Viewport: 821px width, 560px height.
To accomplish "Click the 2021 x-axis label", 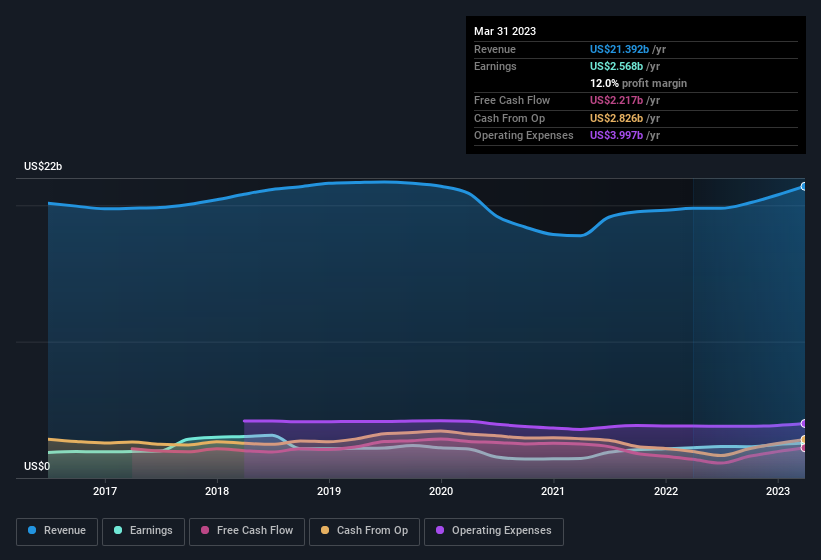I will [x=553, y=491].
